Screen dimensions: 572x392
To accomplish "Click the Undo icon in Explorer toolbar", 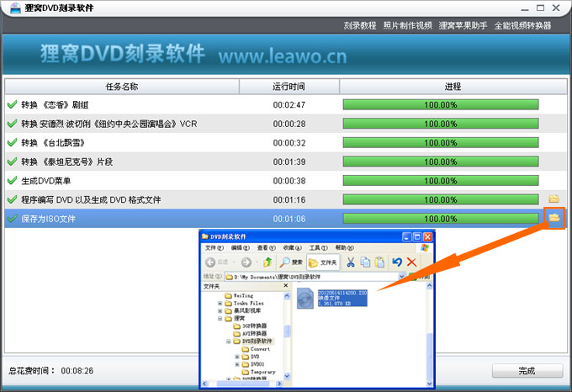I will 397,262.
